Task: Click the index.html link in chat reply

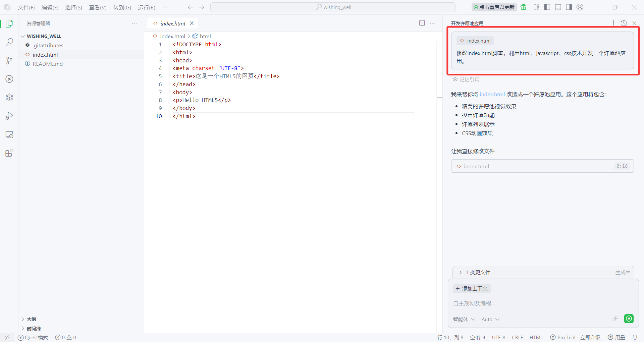Action: click(492, 94)
